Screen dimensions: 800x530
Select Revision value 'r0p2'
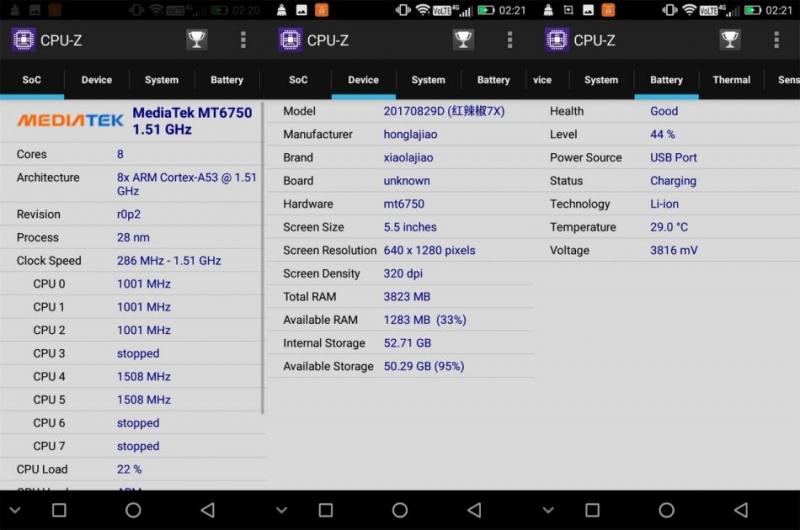point(129,214)
